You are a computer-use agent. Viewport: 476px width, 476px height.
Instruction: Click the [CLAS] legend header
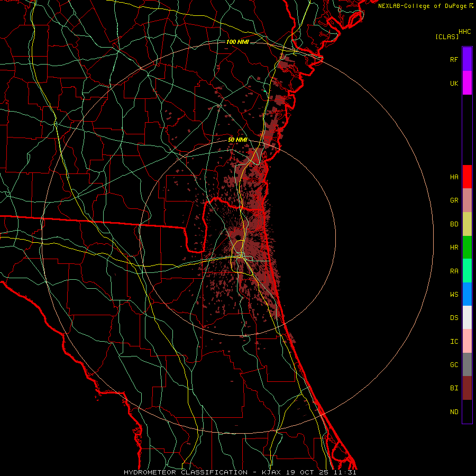pyautogui.click(x=447, y=37)
